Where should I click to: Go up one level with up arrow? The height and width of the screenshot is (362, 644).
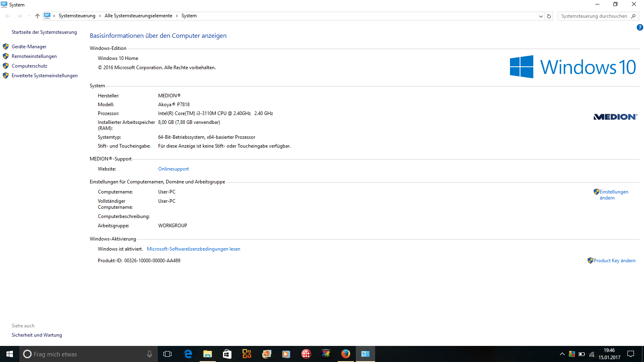click(37, 16)
